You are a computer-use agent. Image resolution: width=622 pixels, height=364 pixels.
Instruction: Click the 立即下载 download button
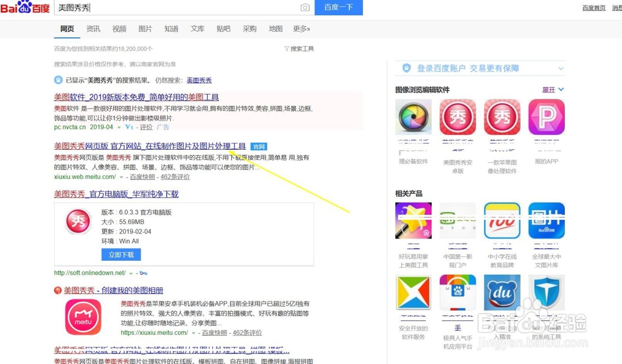(121, 254)
